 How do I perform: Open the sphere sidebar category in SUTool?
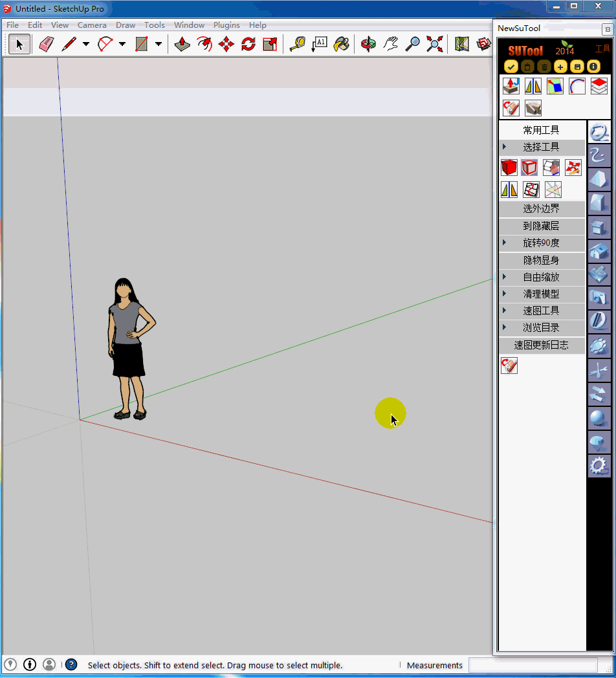click(599, 417)
